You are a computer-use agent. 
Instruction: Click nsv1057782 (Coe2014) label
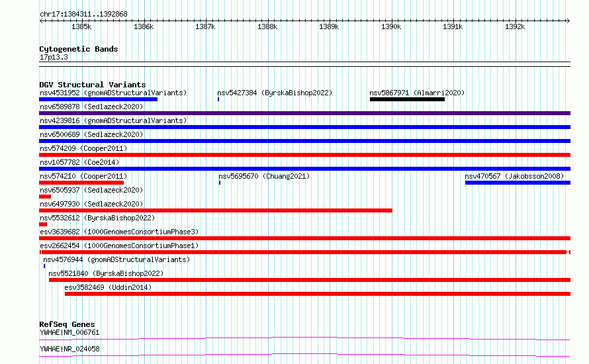(79, 162)
